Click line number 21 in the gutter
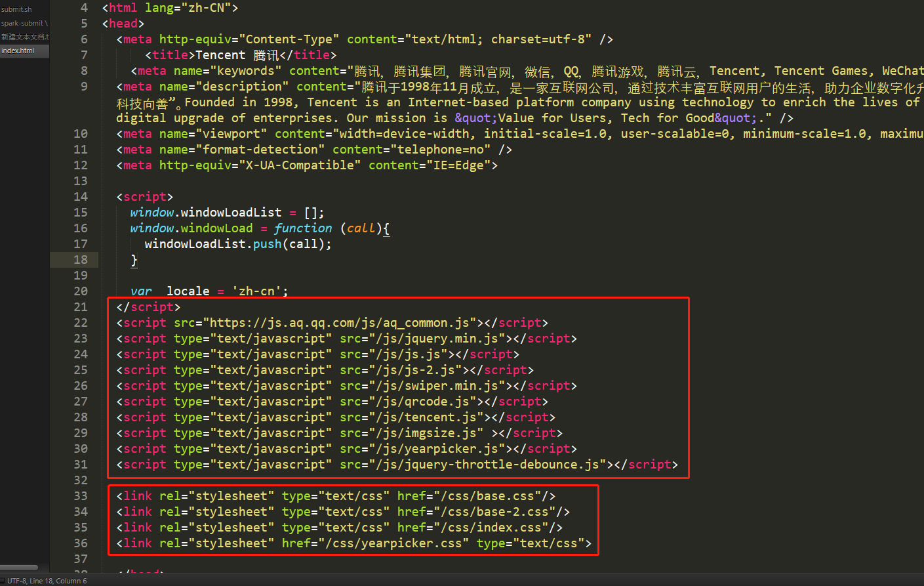 (81, 307)
